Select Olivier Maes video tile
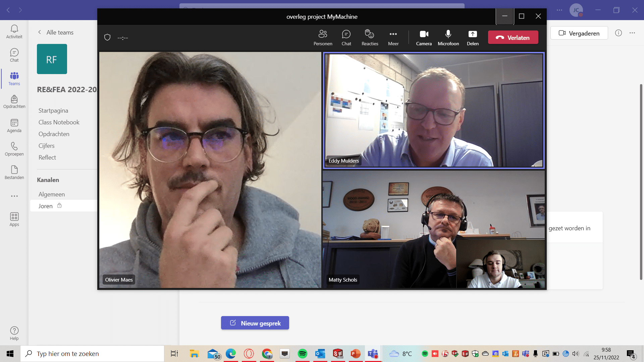The width and height of the screenshot is (644, 362). click(210, 170)
